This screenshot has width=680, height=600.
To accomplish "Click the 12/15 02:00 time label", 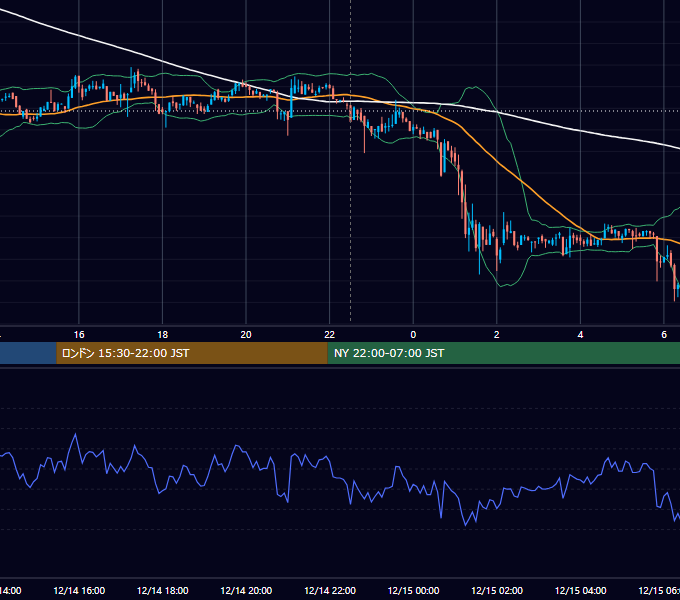I will 497,590.
